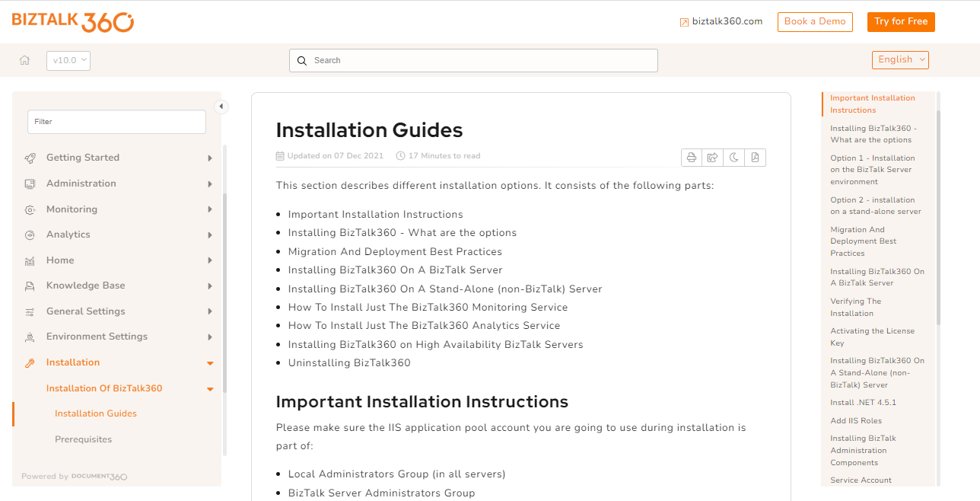Jump to Installing BizTalk360 - What are the options
The width and height of the screenshot is (980, 501).
point(873,134)
